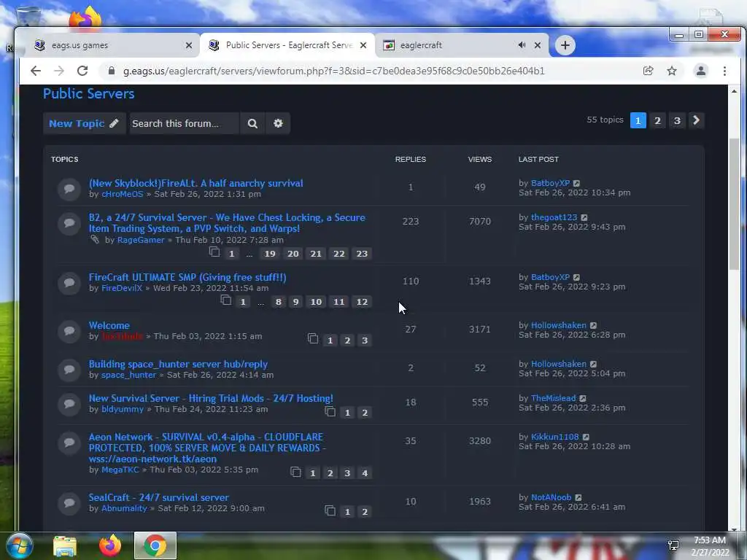This screenshot has height=560, width=747.
Task: Click the forum search magnifier icon
Action: pos(252,123)
